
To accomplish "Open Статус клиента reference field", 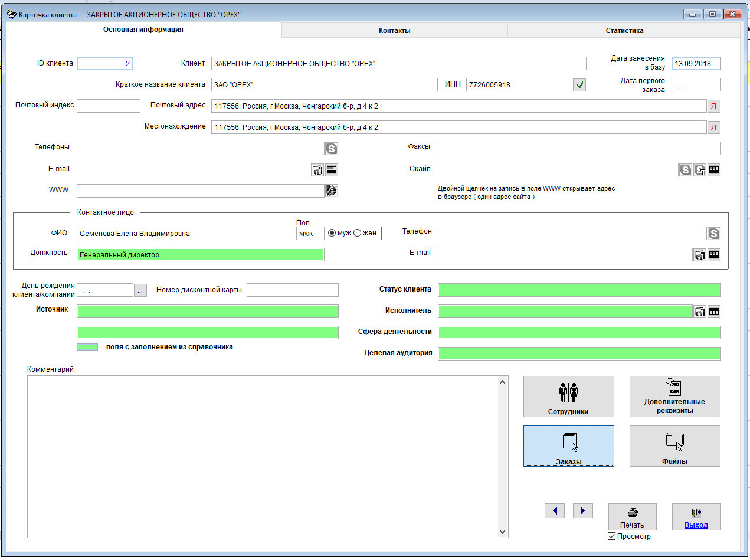I will [x=578, y=290].
